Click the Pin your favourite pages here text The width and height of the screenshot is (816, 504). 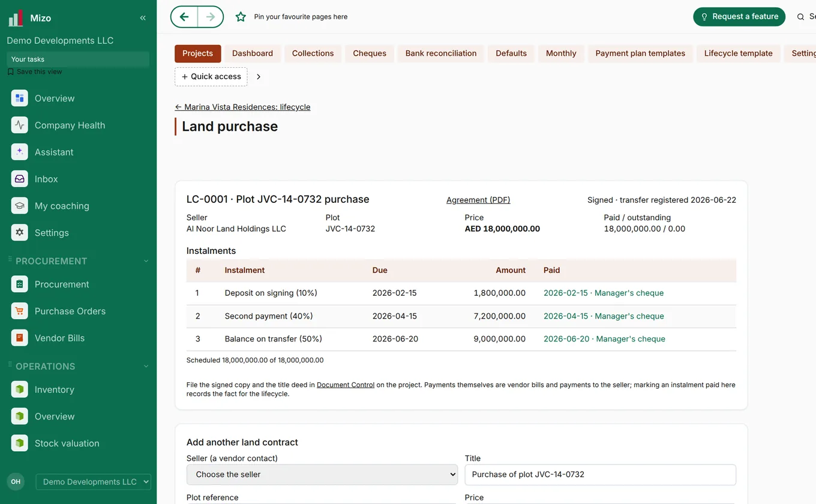(x=301, y=17)
